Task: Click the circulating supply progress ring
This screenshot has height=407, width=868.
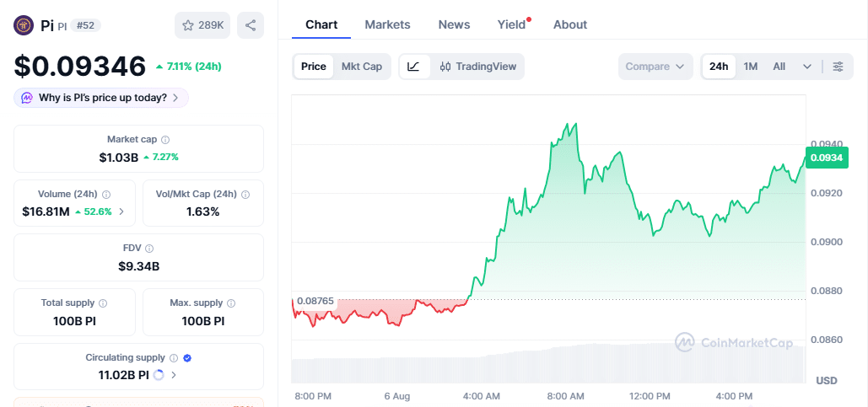Action: [159, 375]
